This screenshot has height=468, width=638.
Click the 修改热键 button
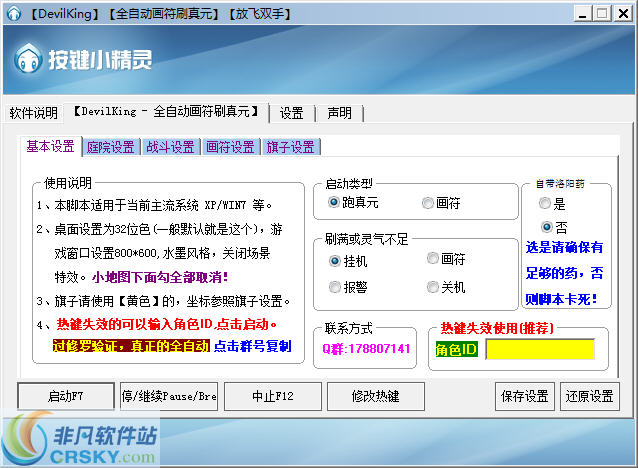tap(376, 396)
